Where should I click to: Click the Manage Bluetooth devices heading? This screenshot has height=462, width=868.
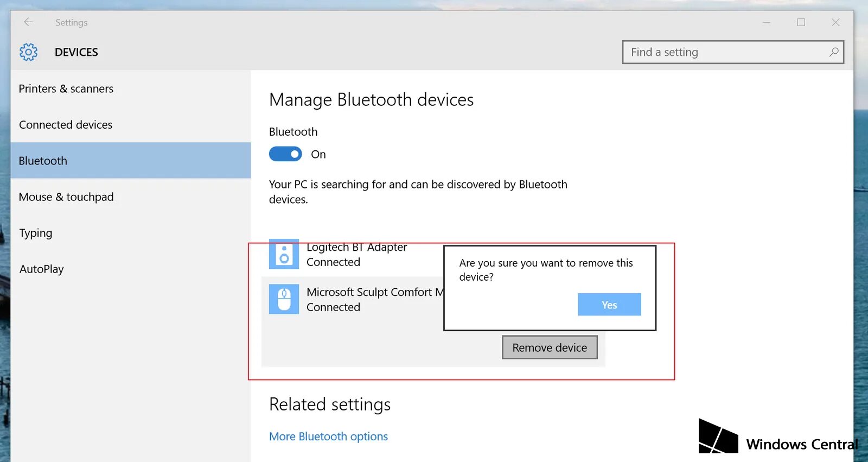[x=371, y=100]
